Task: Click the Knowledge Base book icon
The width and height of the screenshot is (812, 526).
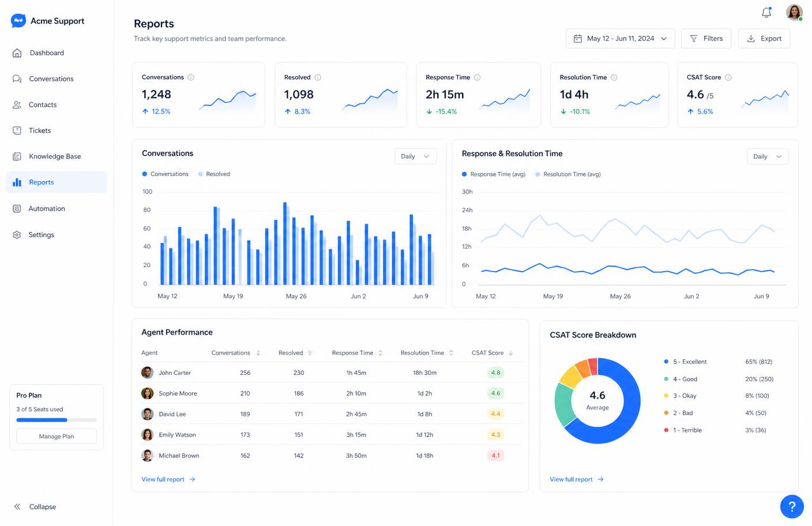Action: [x=17, y=156]
